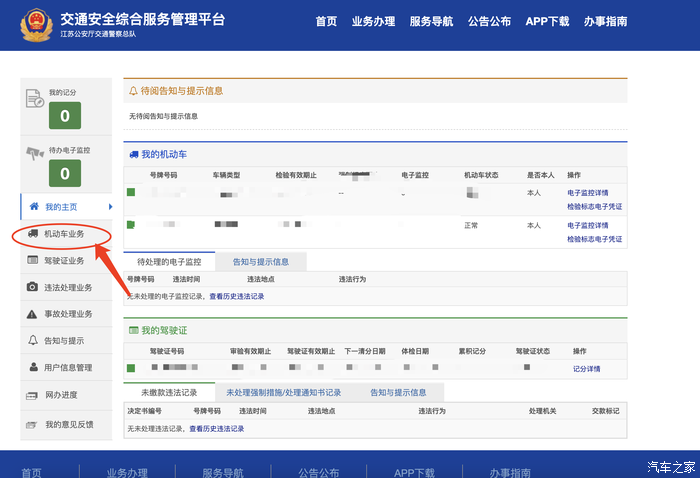Open 我的意见反馈 feedback icon
This screenshot has width=700, height=478.
(x=33, y=424)
